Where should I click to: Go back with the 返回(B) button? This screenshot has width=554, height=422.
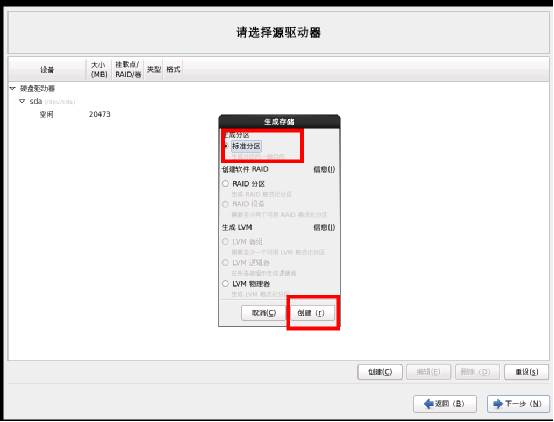pos(445,404)
